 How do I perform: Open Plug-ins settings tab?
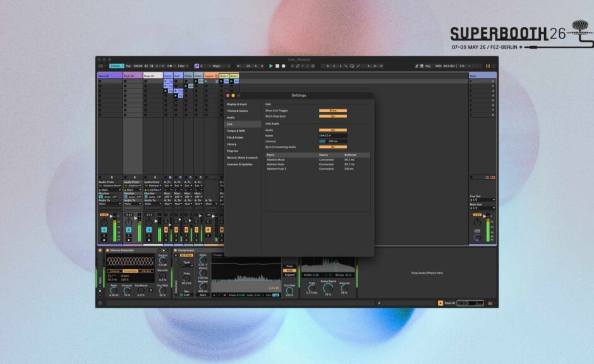pos(232,151)
